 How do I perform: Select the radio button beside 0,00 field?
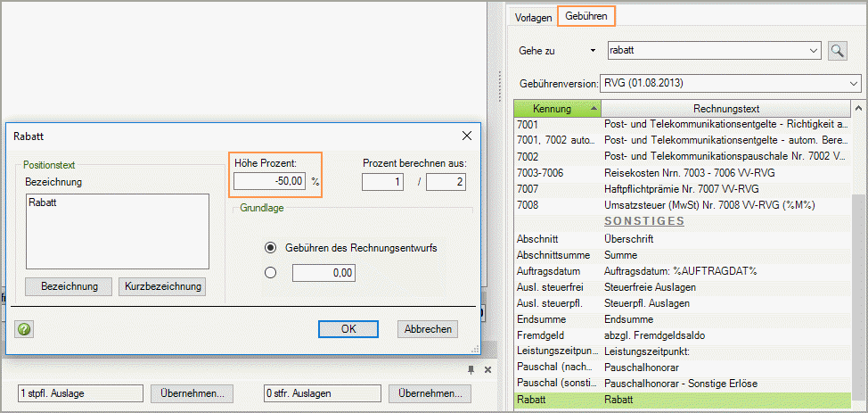point(271,274)
